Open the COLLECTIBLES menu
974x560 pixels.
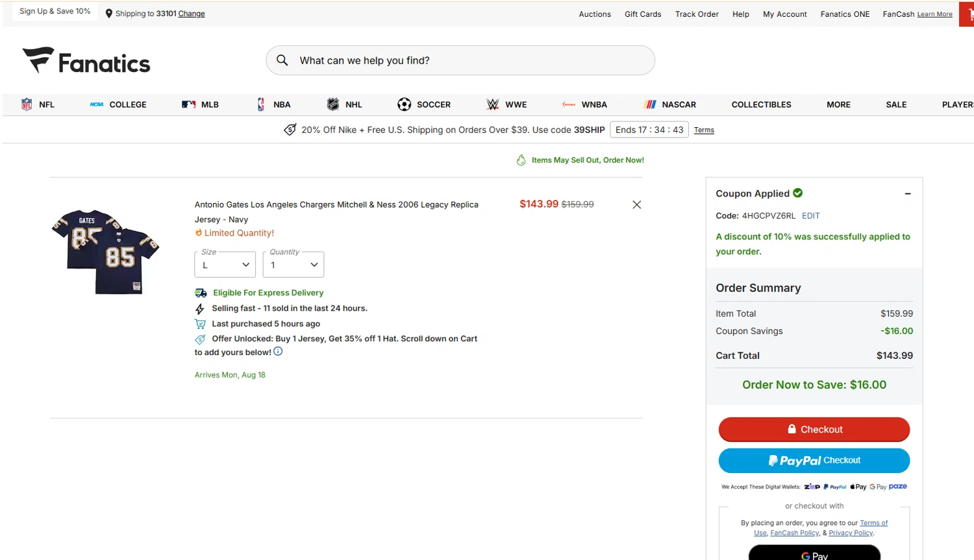coord(762,104)
